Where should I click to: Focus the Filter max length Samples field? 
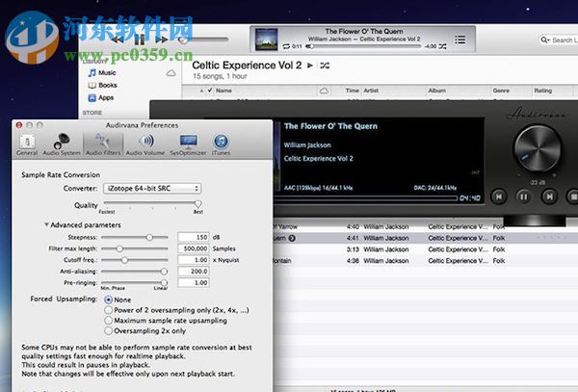194,248
